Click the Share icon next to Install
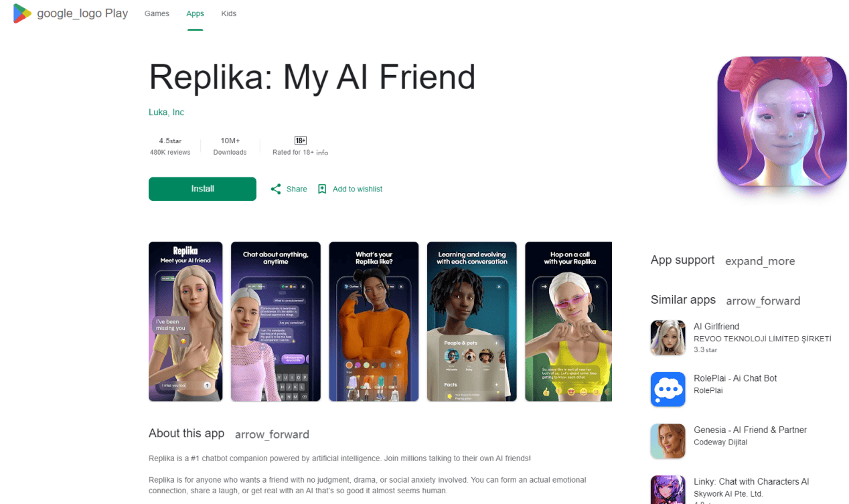 coord(275,189)
